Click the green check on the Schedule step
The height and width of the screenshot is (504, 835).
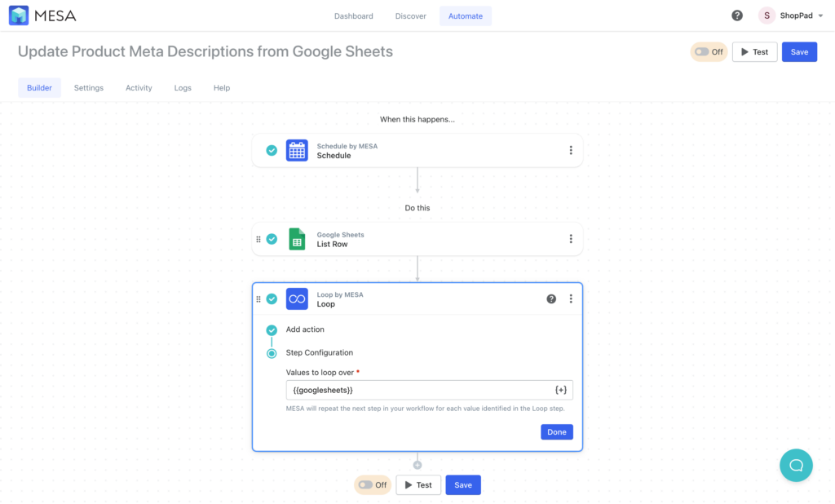click(x=272, y=150)
